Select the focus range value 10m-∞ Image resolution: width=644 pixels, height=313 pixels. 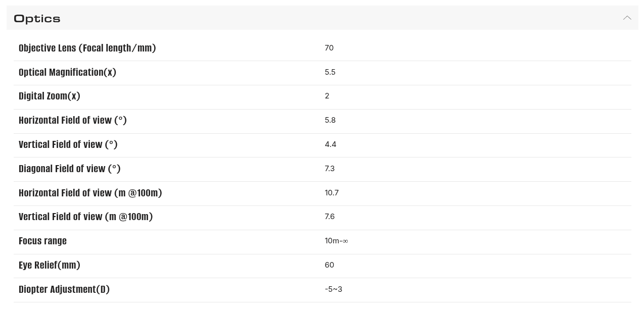click(x=336, y=241)
